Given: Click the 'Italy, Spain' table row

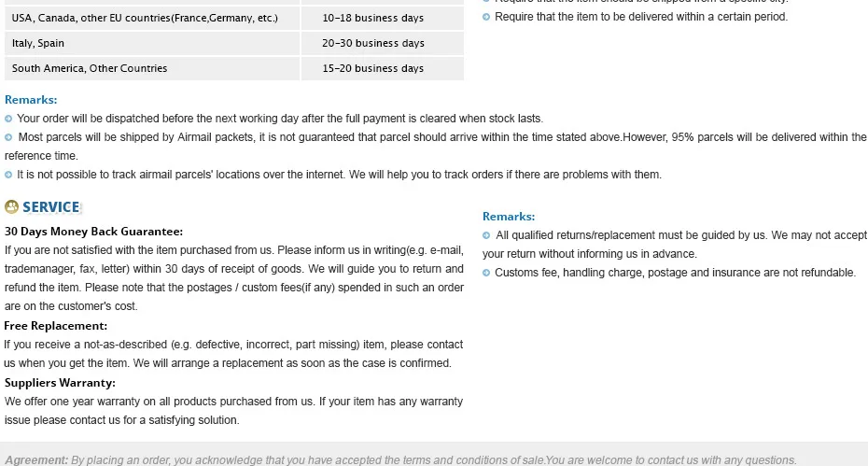Looking at the screenshot, I should [234, 43].
